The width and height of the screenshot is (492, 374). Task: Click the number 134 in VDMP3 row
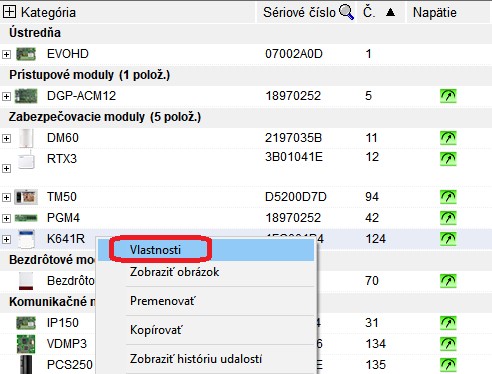375,344
